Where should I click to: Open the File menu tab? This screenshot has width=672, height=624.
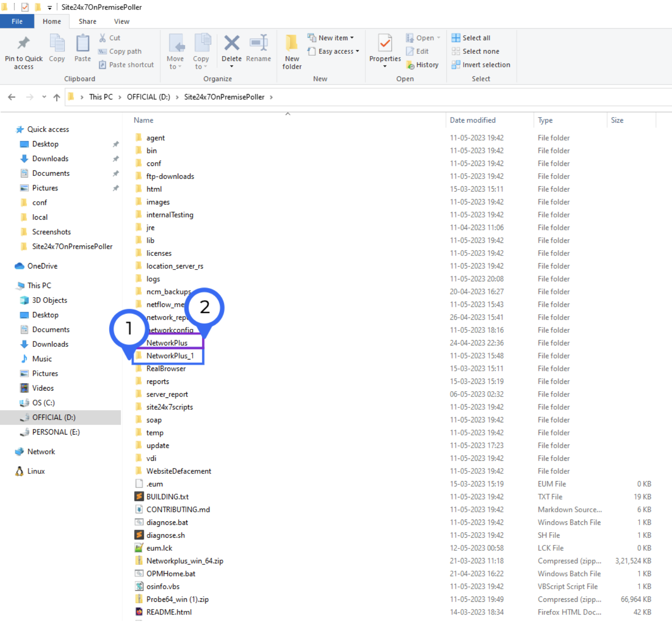17,21
